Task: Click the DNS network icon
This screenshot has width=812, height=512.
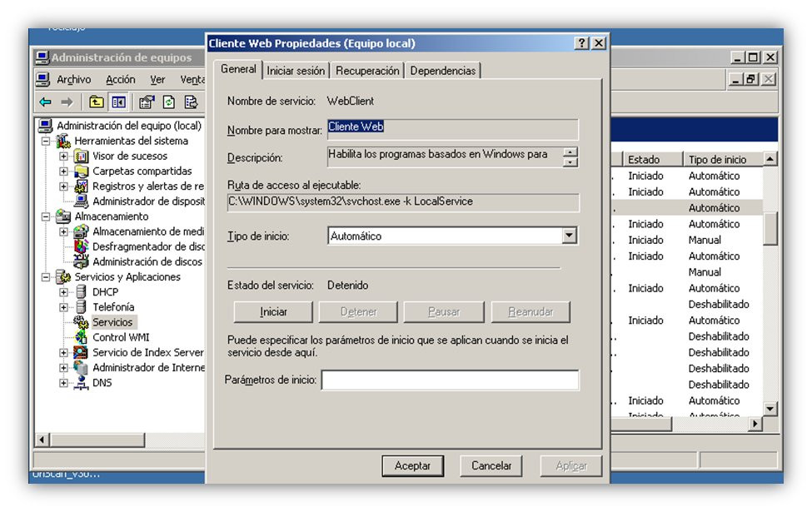Action: pyautogui.click(x=81, y=383)
